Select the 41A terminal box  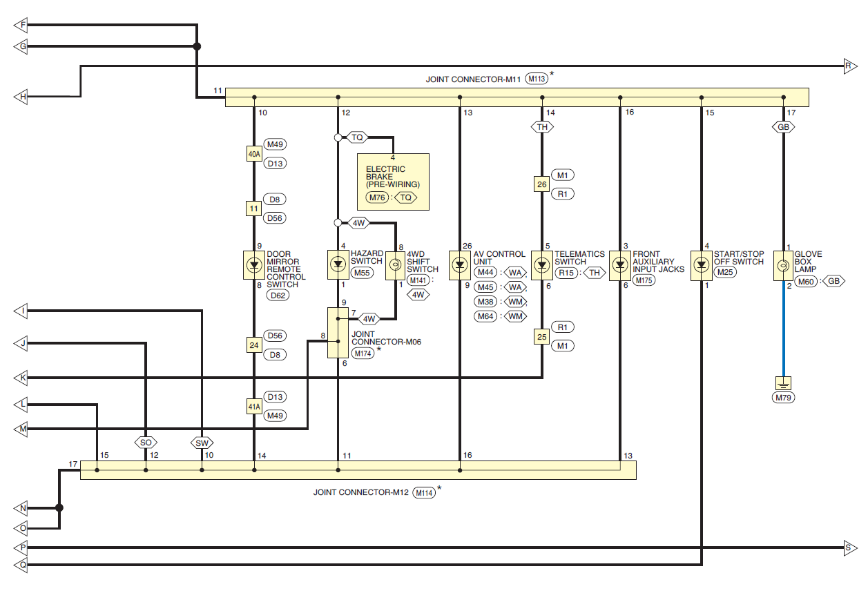point(254,407)
